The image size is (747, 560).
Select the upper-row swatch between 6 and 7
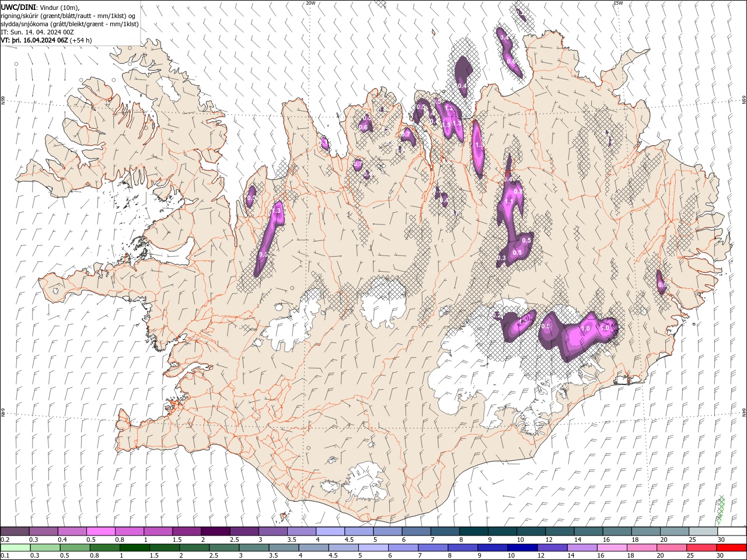click(x=416, y=531)
